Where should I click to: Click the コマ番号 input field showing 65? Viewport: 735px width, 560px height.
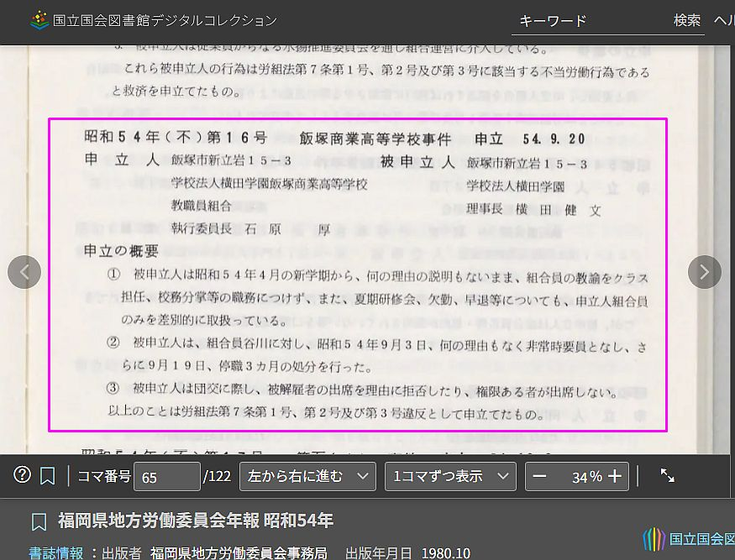167,477
